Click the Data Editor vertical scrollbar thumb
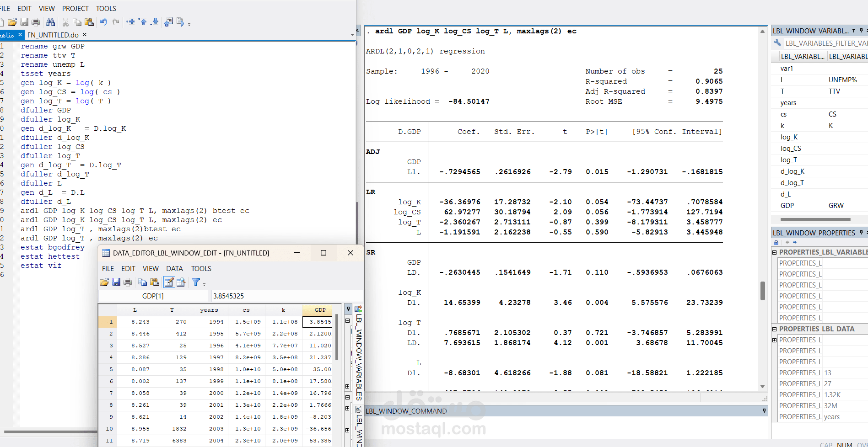This screenshot has width=868, height=447. [x=337, y=337]
